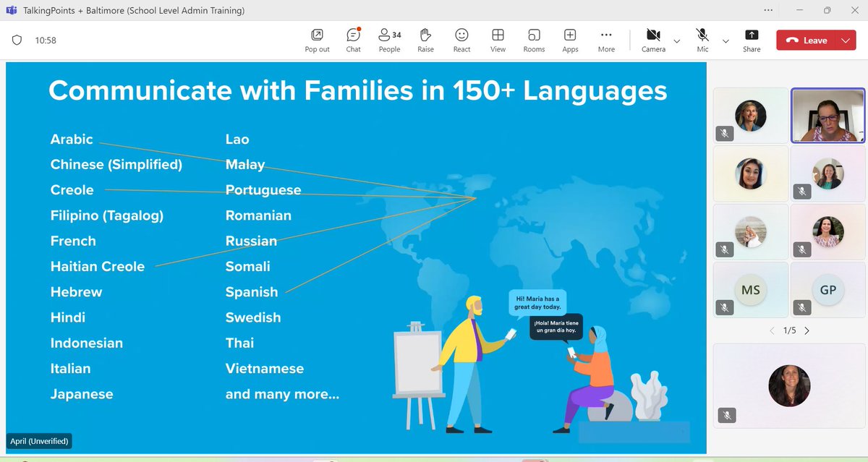Click the meeting timer 10:58
The image size is (868, 462).
pyautogui.click(x=46, y=41)
